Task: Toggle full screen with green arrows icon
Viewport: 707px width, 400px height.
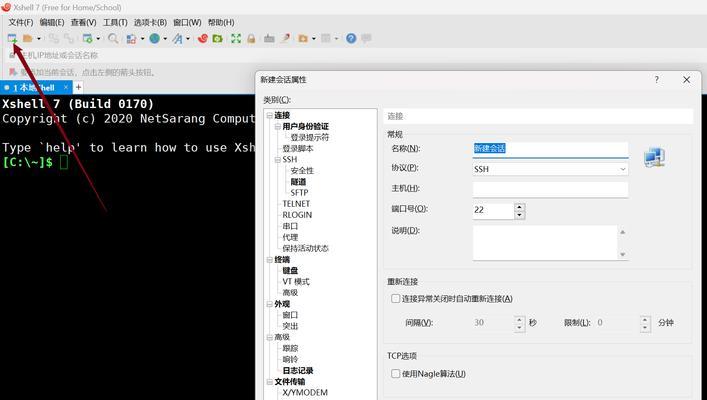Action: pos(236,39)
